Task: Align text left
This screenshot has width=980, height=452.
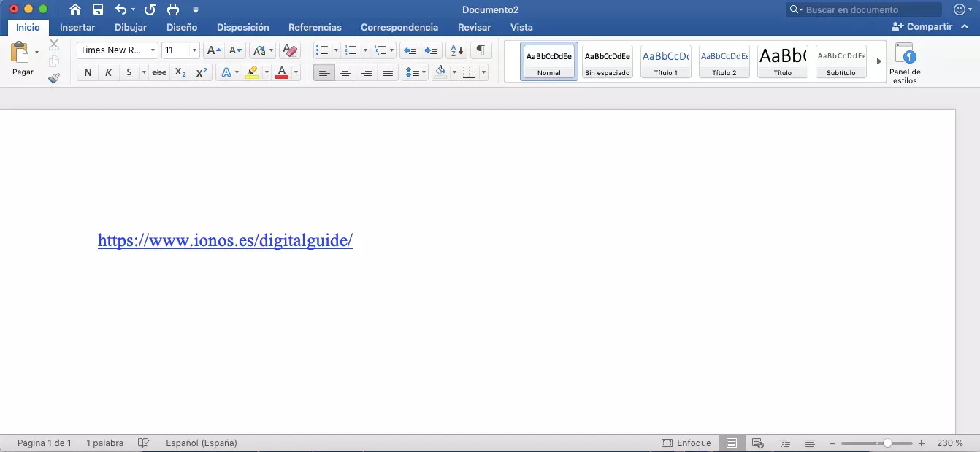Action: (x=325, y=72)
